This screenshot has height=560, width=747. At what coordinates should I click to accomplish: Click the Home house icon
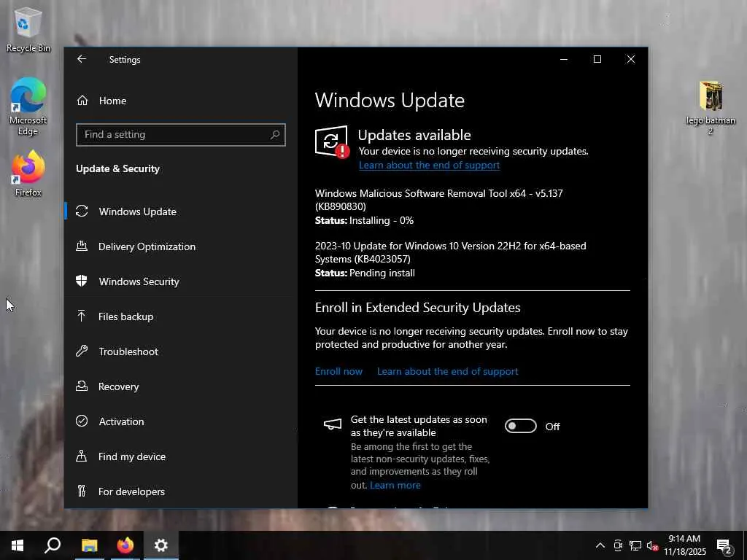pyautogui.click(x=82, y=101)
